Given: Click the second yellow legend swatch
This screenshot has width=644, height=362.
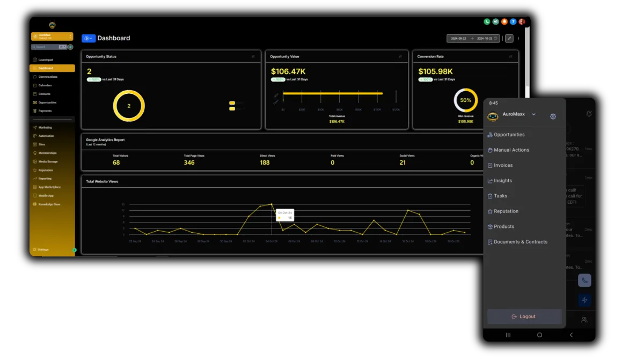Looking at the screenshot, I should [x=232, y=109].
